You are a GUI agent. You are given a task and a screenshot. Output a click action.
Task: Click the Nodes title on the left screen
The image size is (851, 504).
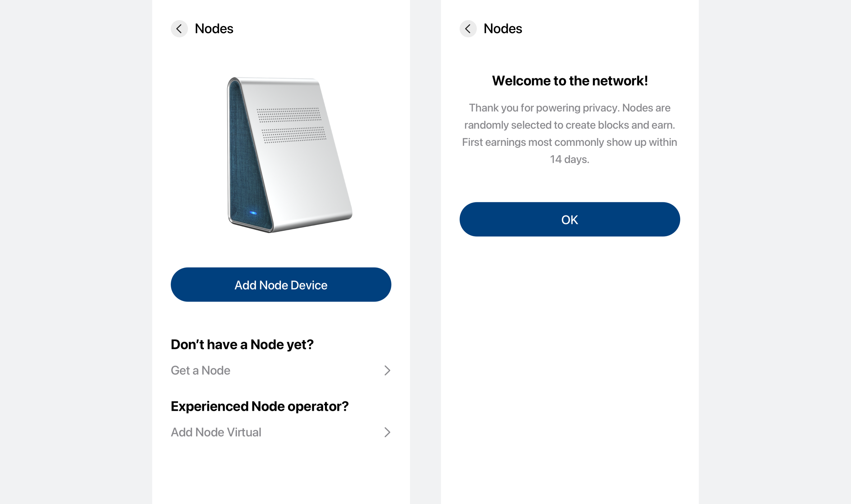coord(214,29)
